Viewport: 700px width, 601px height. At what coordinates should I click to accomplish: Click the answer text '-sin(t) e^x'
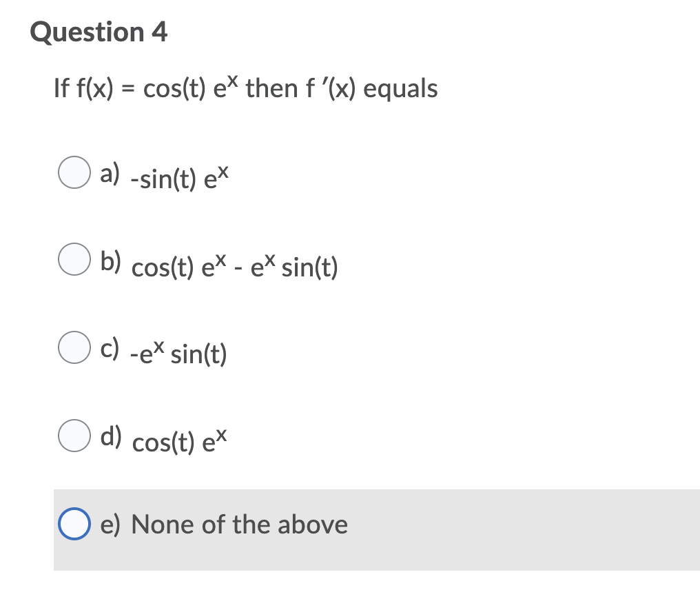click(x=180, y=178)
